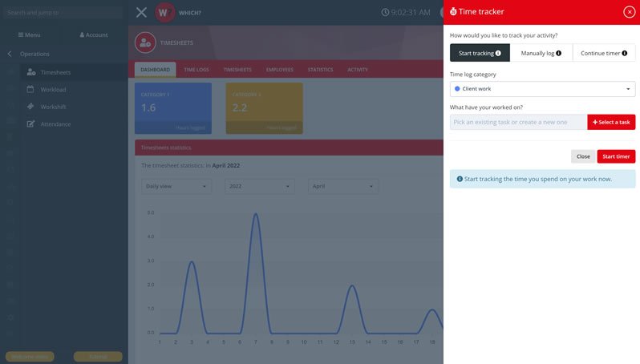Click the Attendance edit icon
This screenshot has width=640, height=364.
tap(31, 124)
